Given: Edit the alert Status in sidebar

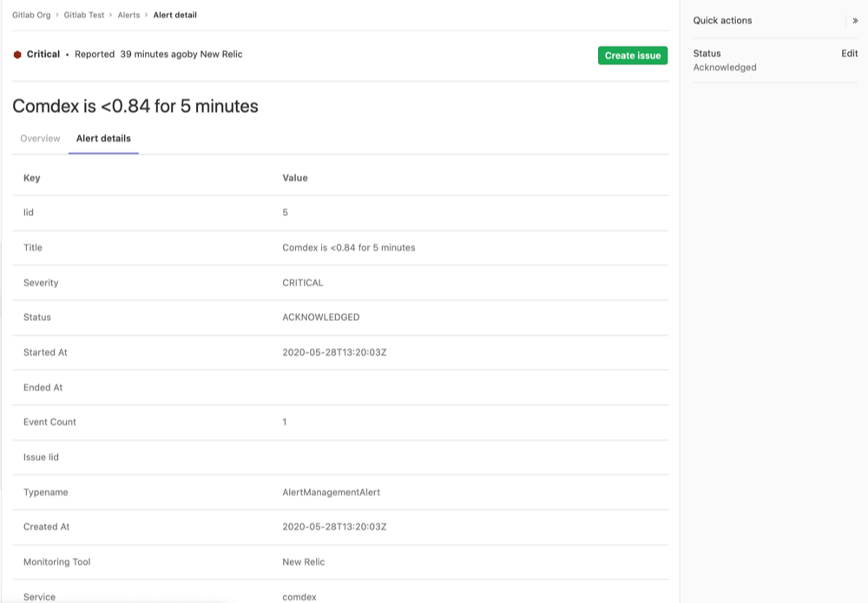Looking at the screenshot, I should pos(849,54).
